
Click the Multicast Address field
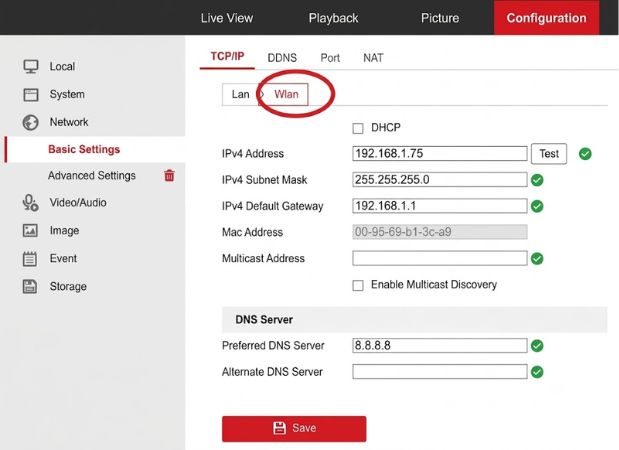click(440, 258)
